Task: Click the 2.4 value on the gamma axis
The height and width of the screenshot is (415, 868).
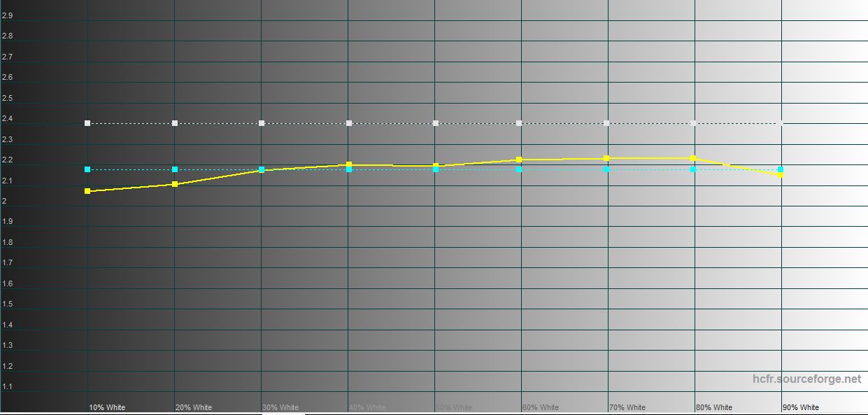Action: (8, 119)
